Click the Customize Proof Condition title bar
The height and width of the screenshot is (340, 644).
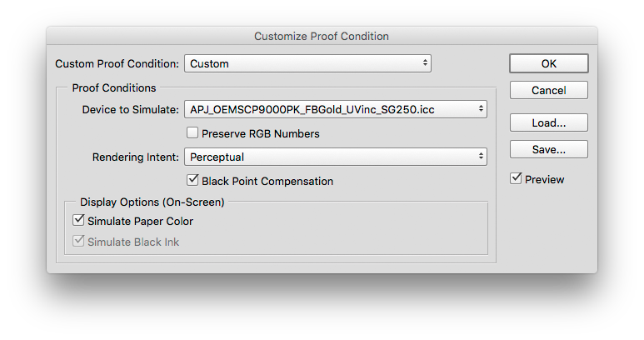(x=322, y=36)
